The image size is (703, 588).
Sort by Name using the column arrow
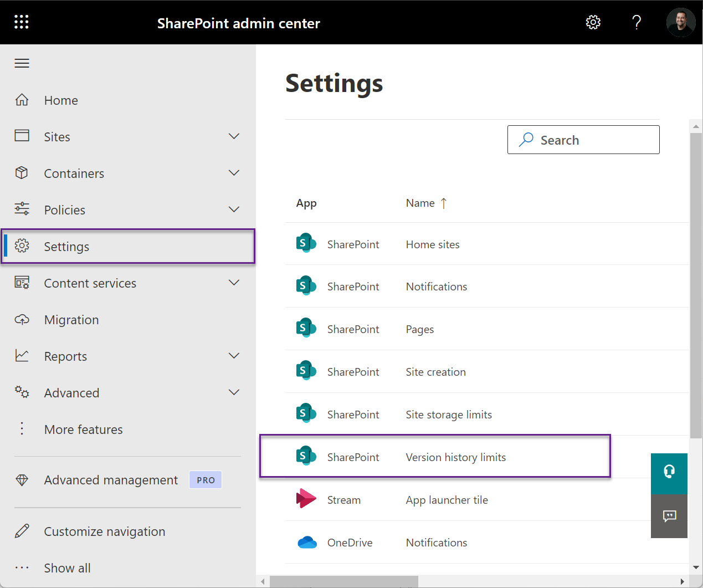click(443, 203)
